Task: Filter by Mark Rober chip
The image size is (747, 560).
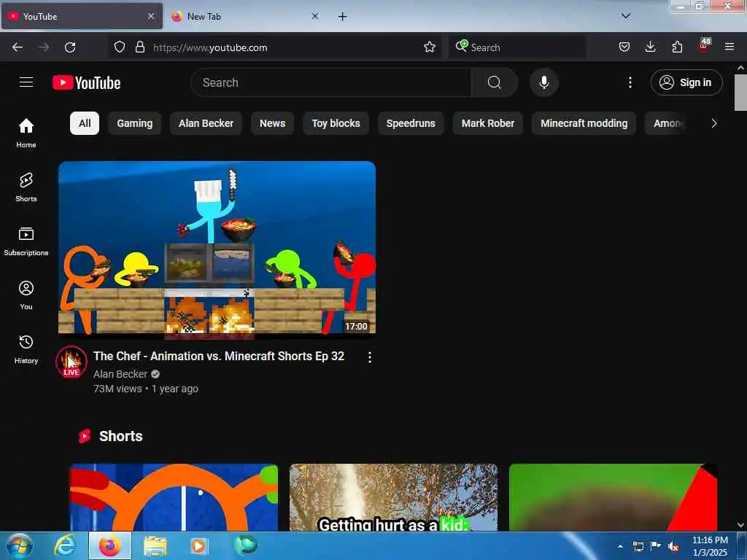Action: point(488,123)
